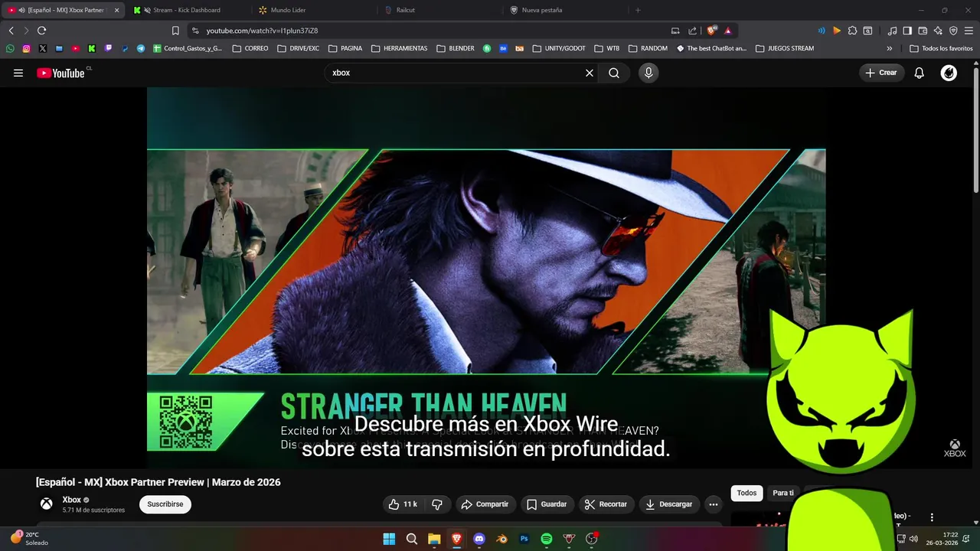Open Discord from the taskbar

pos(479,539)
